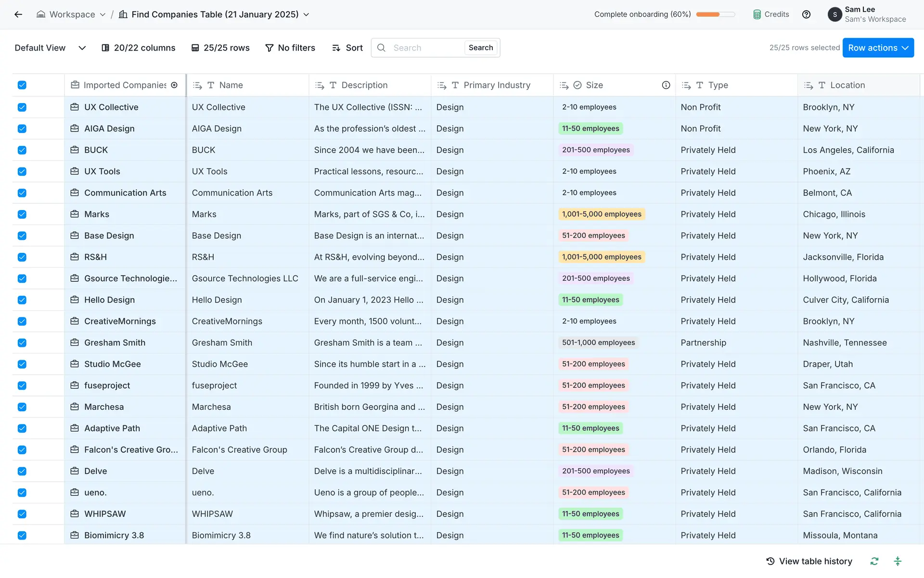Viewport: 924px width, 578px height.
Task: Click the back arrow icon
Action: [x=18, y=14]
